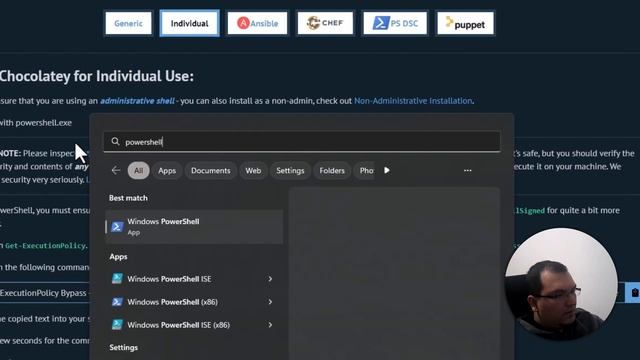The width and height of the screenshot is (640, 360).
Task: Click the Apps section heading in results
Action: point(118,257)
